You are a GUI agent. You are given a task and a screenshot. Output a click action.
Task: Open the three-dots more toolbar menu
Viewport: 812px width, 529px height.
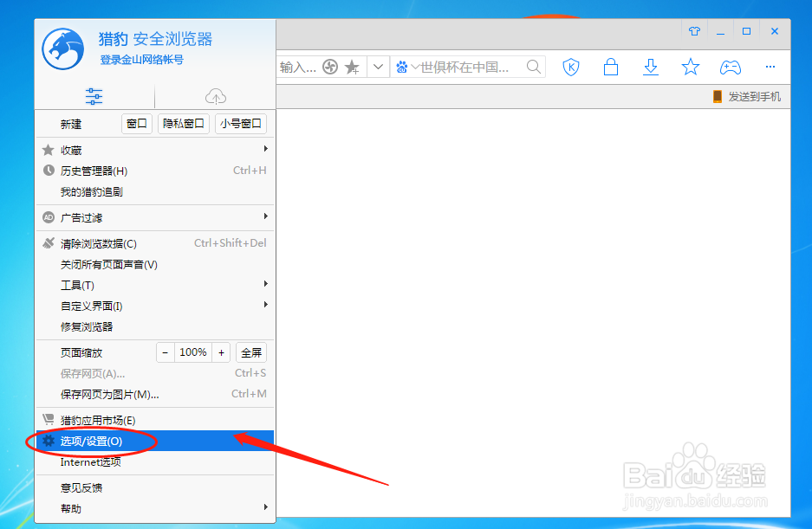tap(770, 67)
